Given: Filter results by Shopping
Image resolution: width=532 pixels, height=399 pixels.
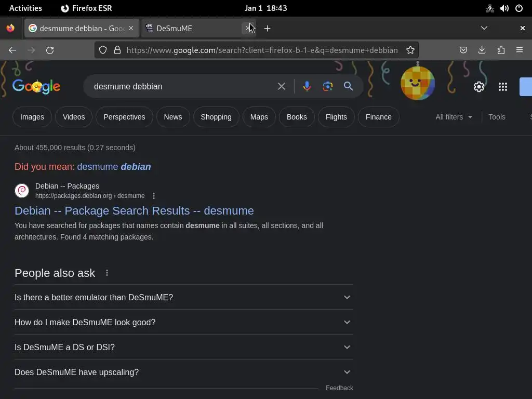Looking at the screenshot, I should point(216,117).
